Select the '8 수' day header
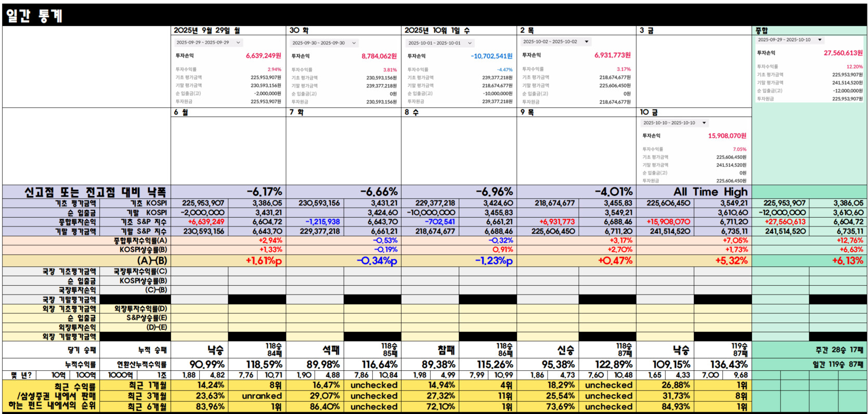 tap(412, 112)
